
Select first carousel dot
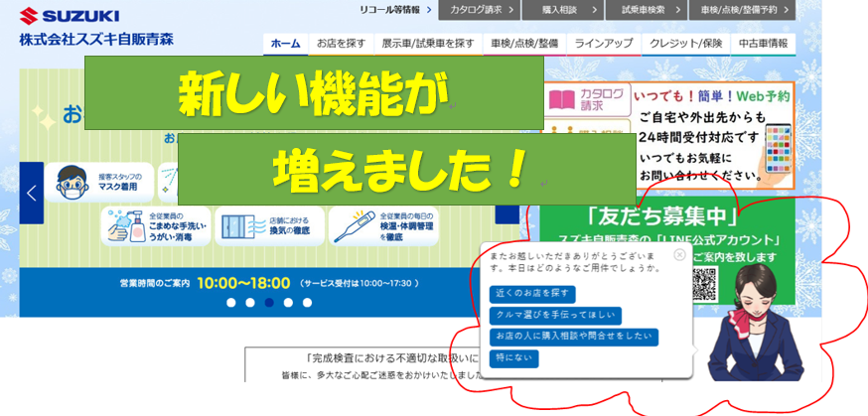[x=231, y=303]
